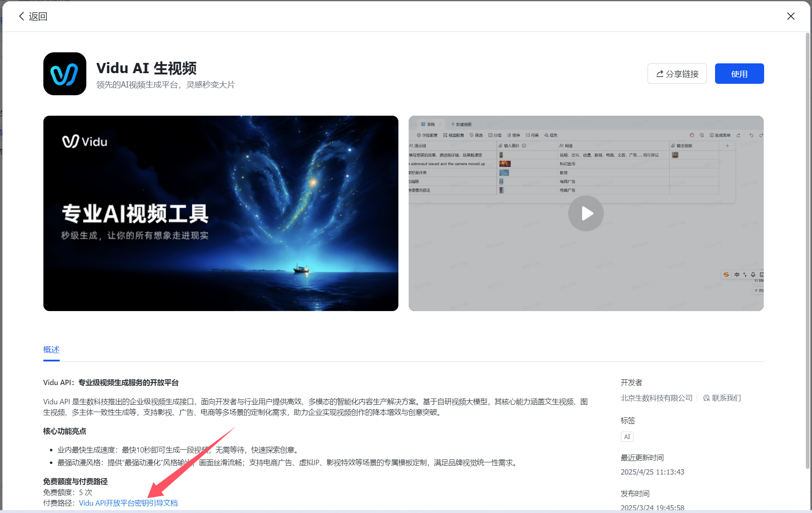The image size is (812, 513).
Task: Click the 返回 text label
Action: coord(38,16)
